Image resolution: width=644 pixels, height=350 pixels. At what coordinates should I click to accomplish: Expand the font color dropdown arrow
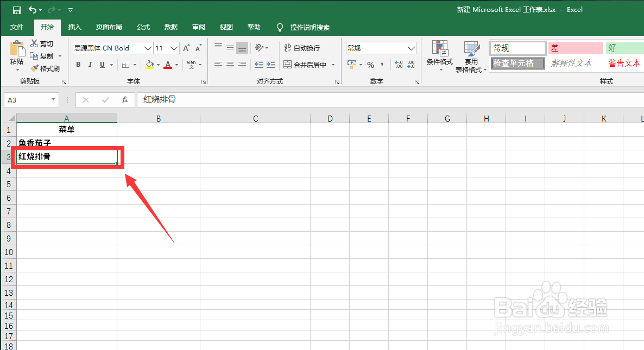pyautogui.click(x=176, y=65)
